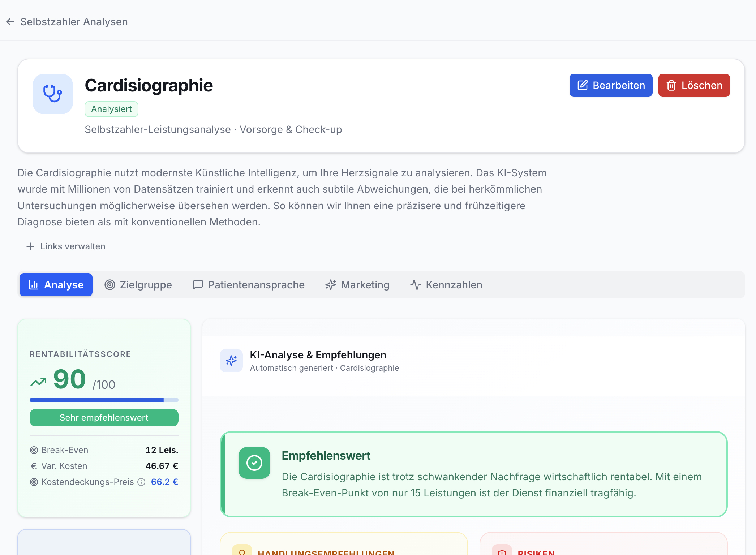Screen dimensions: 756x555
Task: Click the Selbstzahler-Leistungsanalyse · Vorsorge & Check-up subtitle
Action: pyautogui.click(x=213, y=129)
